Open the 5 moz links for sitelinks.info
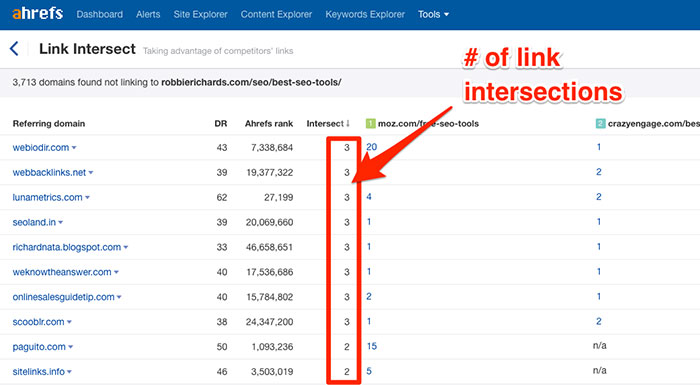700x385 pixels. (369, 371)
